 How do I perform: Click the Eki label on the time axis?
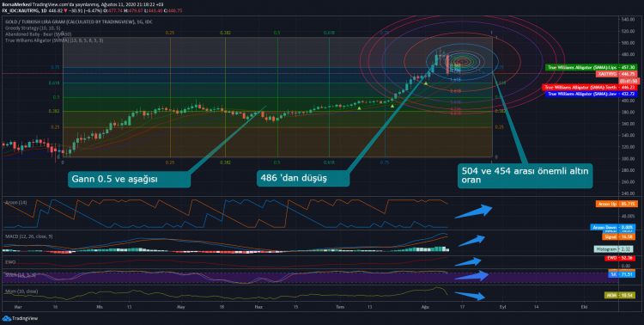pos(585,307)
